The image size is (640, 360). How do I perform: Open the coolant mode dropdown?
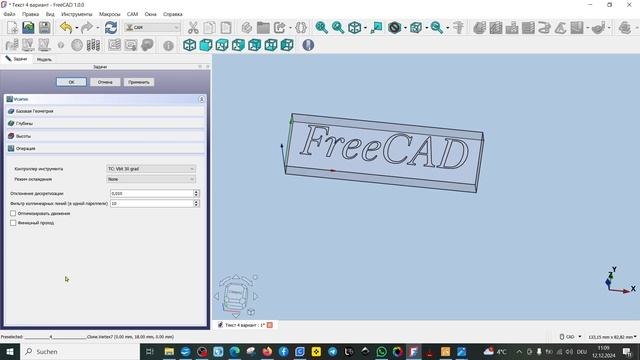[x=151, y=179]
